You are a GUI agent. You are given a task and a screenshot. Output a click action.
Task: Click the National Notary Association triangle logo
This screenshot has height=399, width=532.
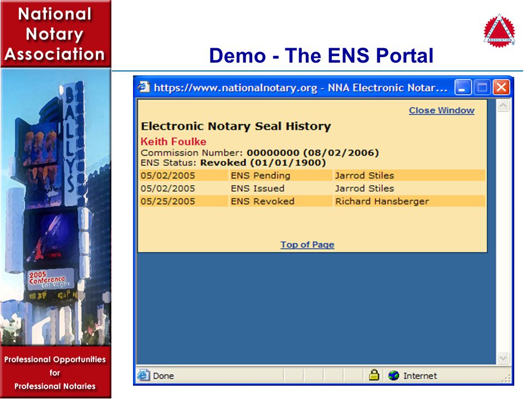tap(499, 31)
